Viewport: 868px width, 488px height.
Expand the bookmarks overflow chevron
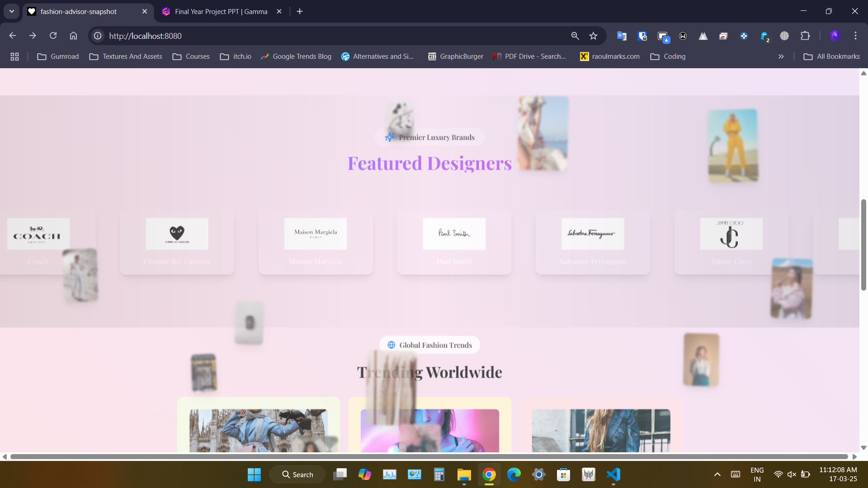781,56
